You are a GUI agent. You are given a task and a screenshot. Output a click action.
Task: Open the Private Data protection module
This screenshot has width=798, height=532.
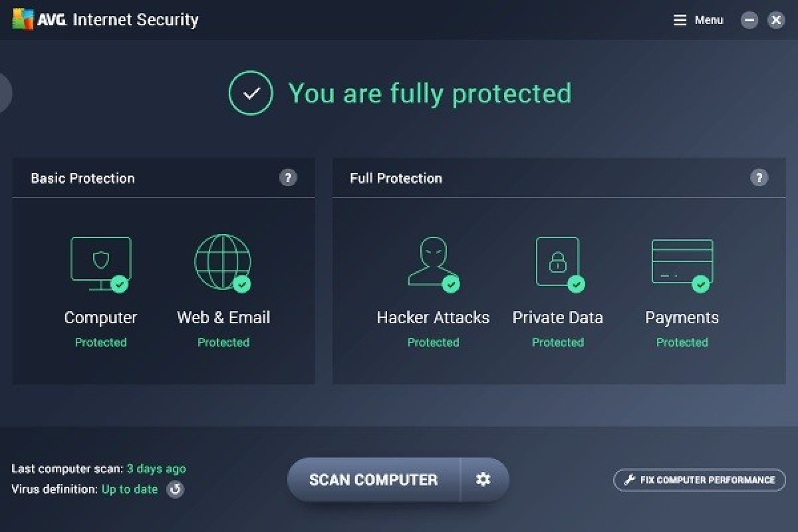pos(558,261)
